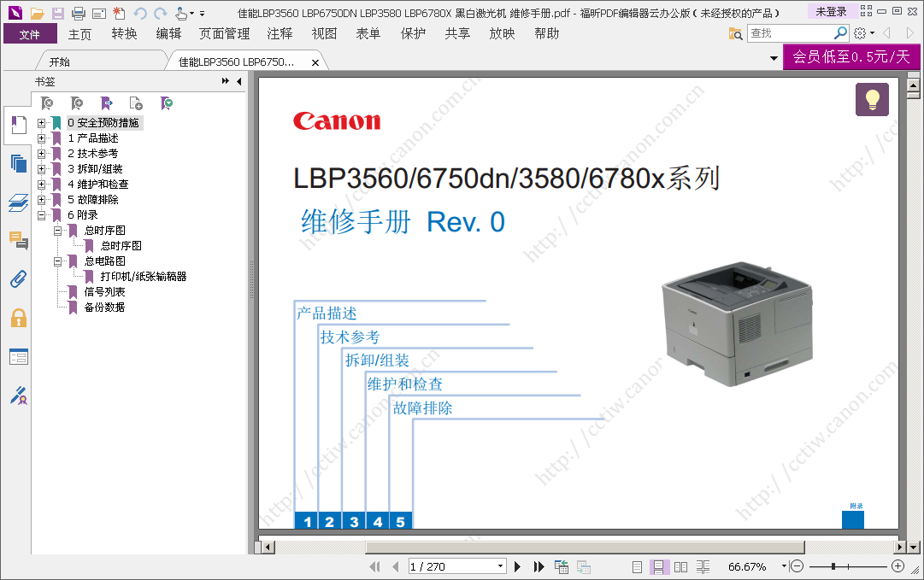Expand the '2 技术参考' bookmark
This screenshot has width=924, height=580.
[41, 154]
